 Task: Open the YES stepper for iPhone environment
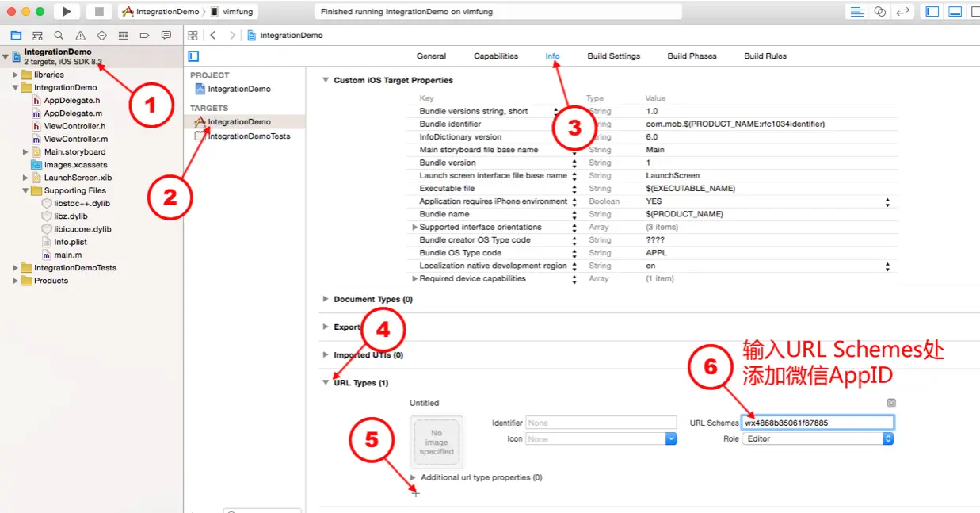click(x=887, y=201)
